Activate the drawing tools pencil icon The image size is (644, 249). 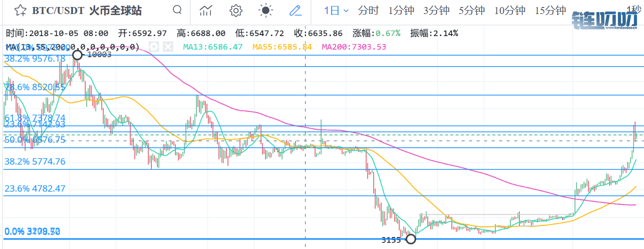[295, 10]
